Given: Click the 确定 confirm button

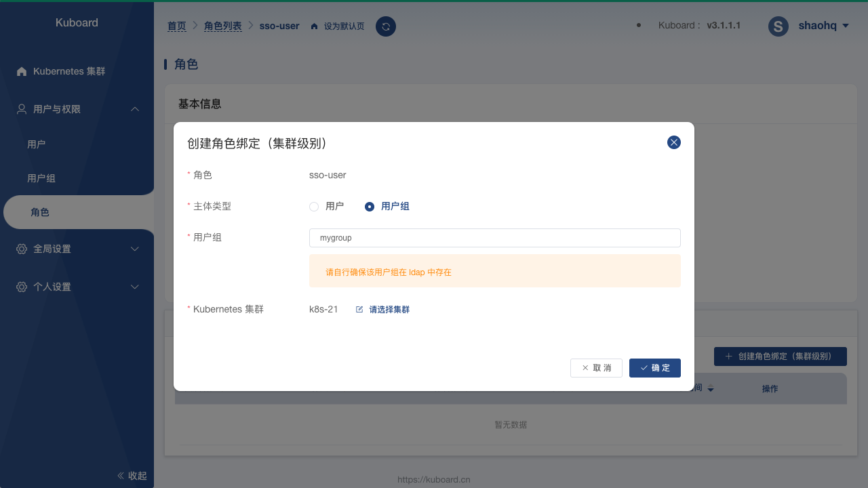Looking at the screenshot, I should (654, 367).
